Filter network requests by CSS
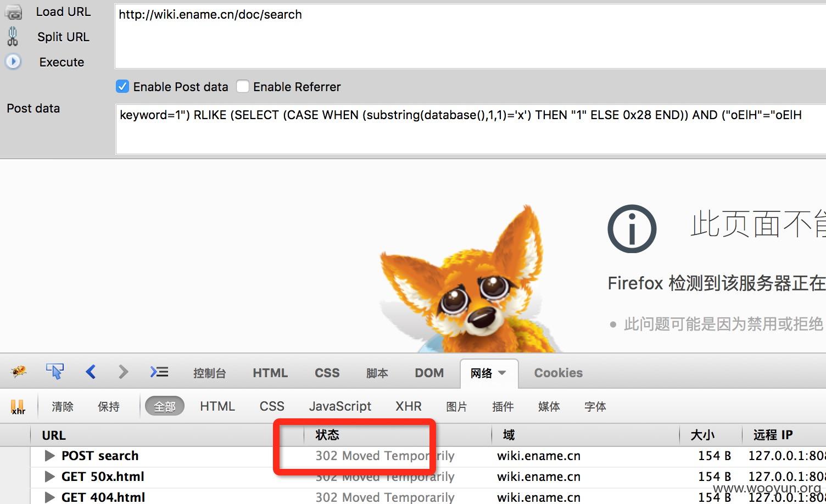Image resolution: width=826 pixels, height=504 pixels. 272,406
